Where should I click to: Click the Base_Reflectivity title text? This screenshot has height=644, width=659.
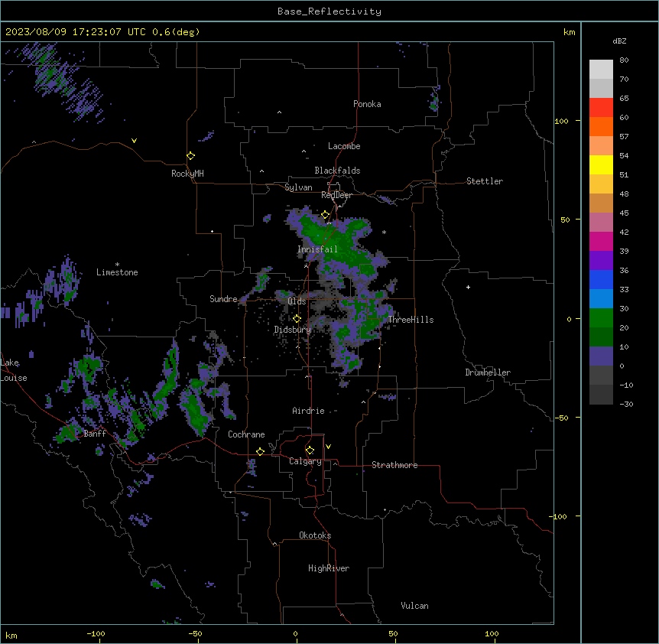pos(329,11)
